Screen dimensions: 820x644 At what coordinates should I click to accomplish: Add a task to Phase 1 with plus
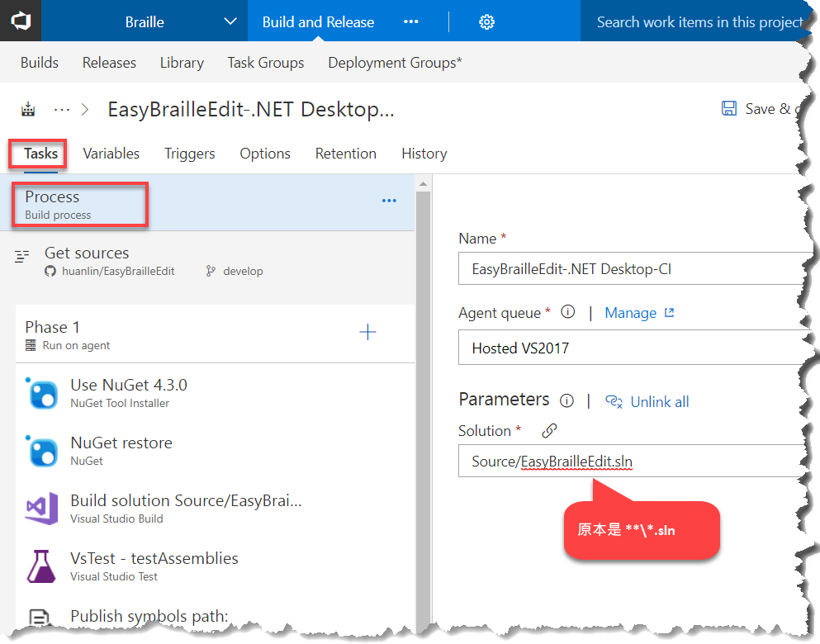point(367,332)
